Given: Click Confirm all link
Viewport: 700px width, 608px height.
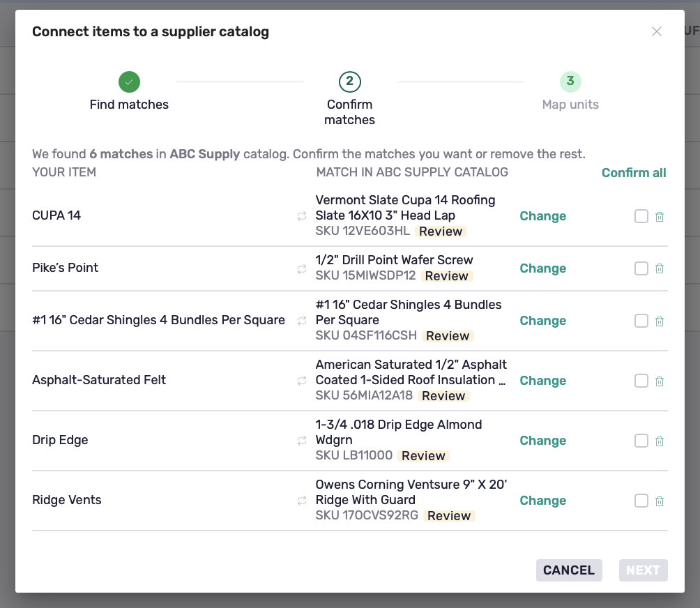Looking at the screenshot, I should (634, 173).
